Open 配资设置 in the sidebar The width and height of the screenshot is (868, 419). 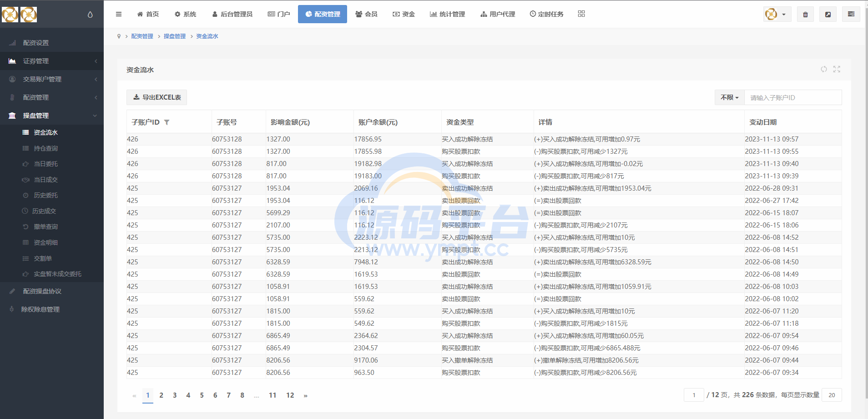52,43
